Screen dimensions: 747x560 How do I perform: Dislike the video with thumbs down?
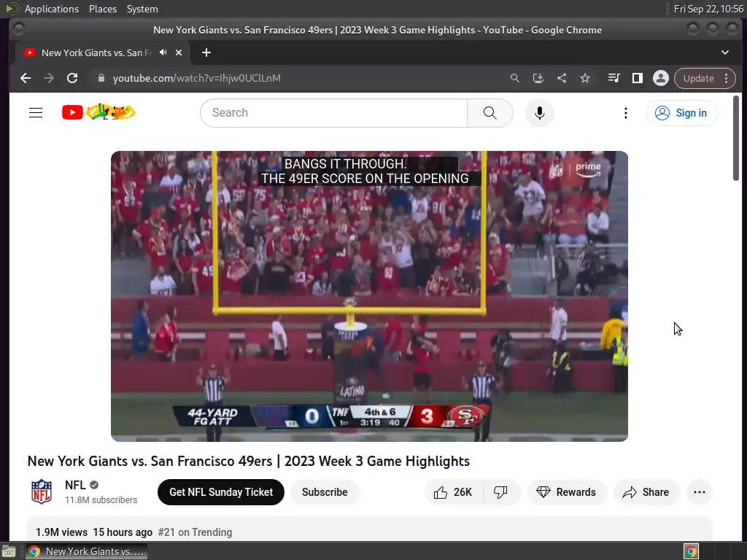pos(501,492)
